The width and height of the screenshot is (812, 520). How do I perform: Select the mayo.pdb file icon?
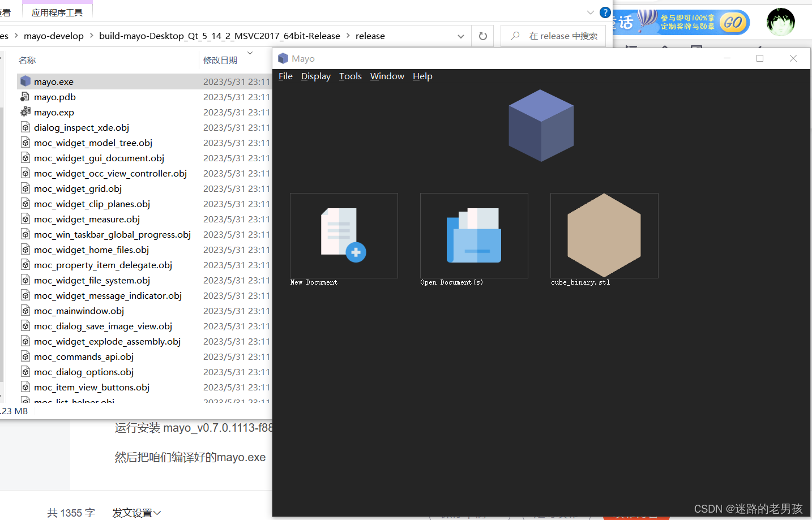pyautogui.click(x=25, y=96)
